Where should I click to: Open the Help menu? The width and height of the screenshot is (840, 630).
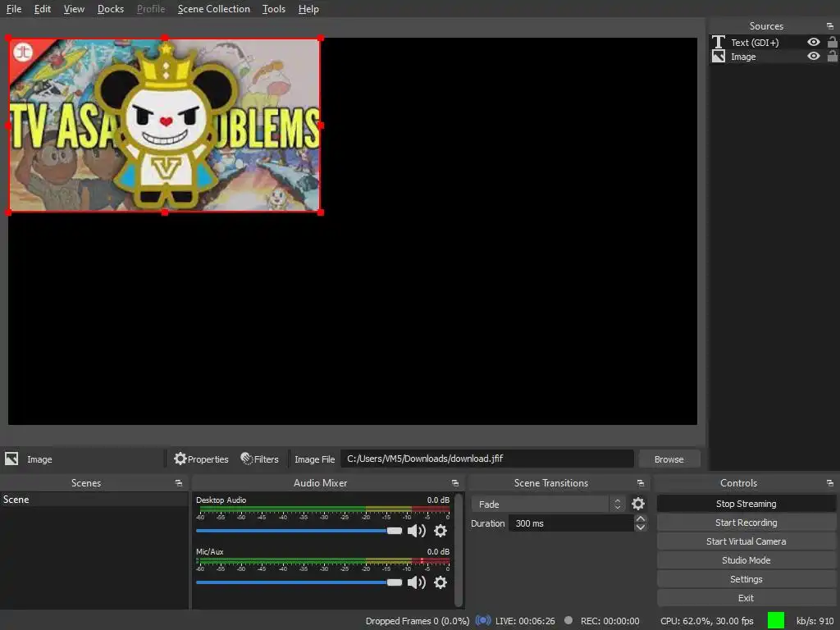coord(308,9)
